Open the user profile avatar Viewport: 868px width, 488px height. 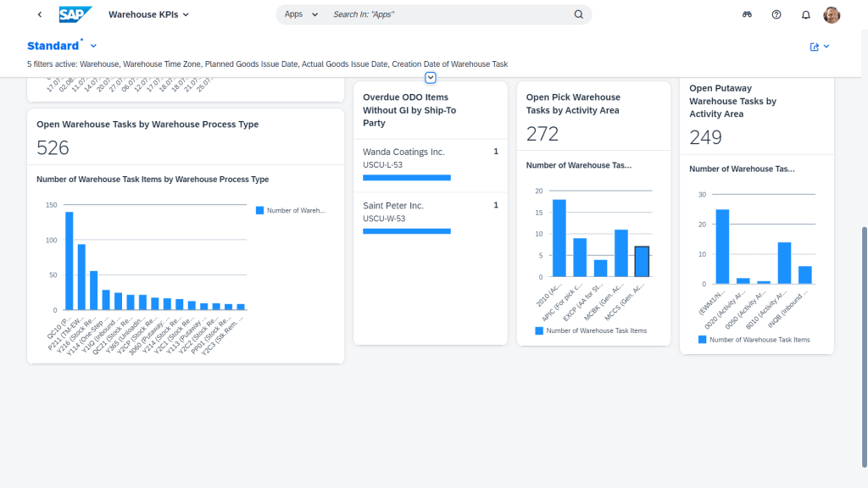832,15
